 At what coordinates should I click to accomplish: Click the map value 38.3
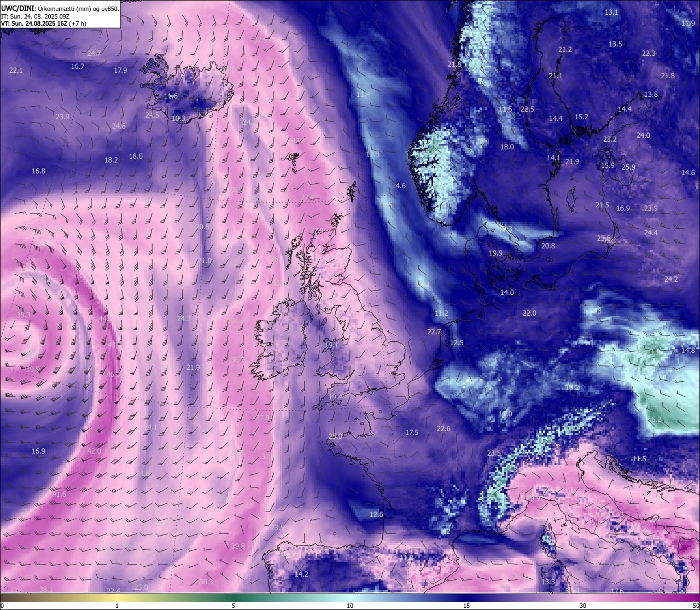206,582
